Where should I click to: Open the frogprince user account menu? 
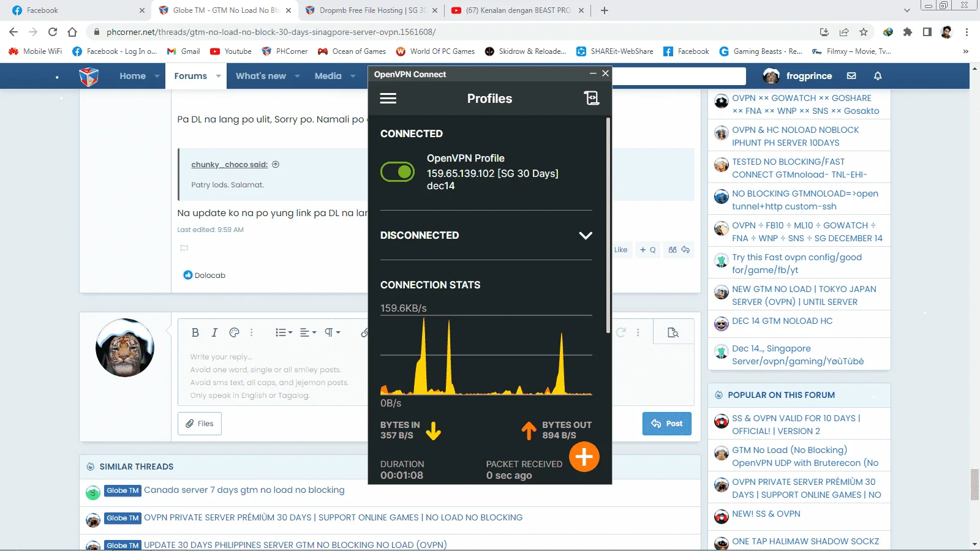pyautogui.click(x=797, y=76)
